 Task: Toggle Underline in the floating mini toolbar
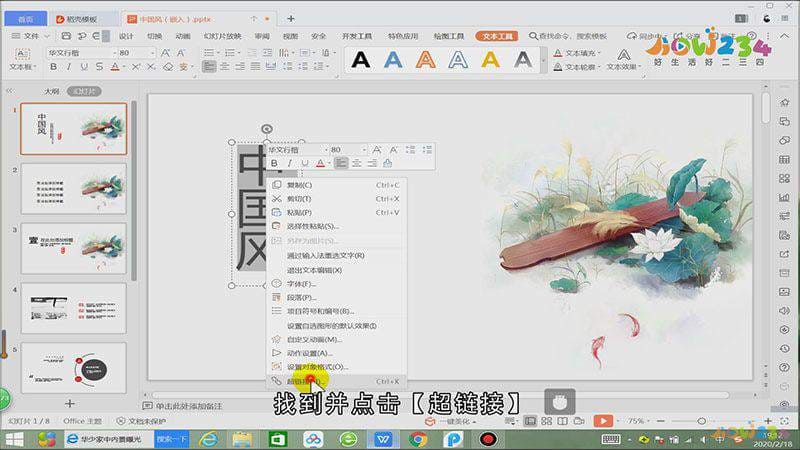305,163
